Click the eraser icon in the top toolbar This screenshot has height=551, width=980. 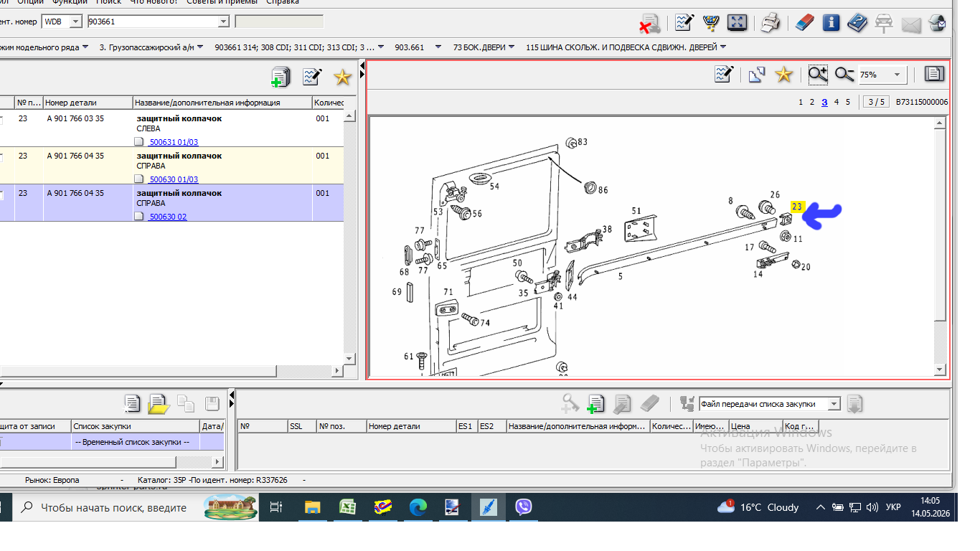(806, 23)
